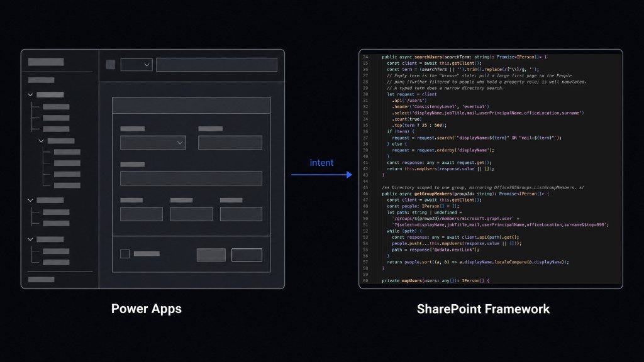644x362 pixels.
Task: Click the last of three small inputs in the form
Action: point(241,214)
